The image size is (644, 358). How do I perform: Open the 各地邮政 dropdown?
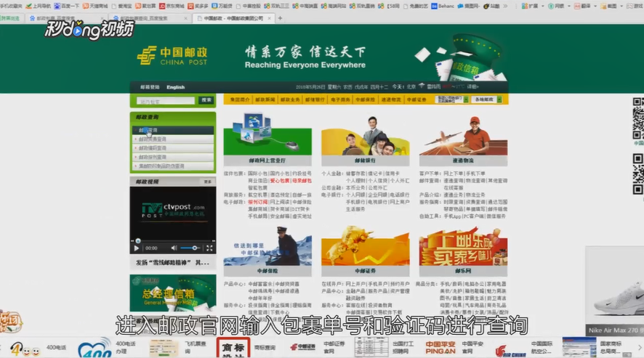(488, 99)
